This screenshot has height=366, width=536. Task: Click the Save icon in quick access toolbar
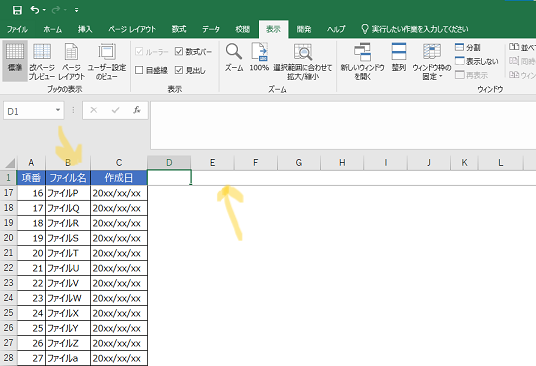click(17, 10)
